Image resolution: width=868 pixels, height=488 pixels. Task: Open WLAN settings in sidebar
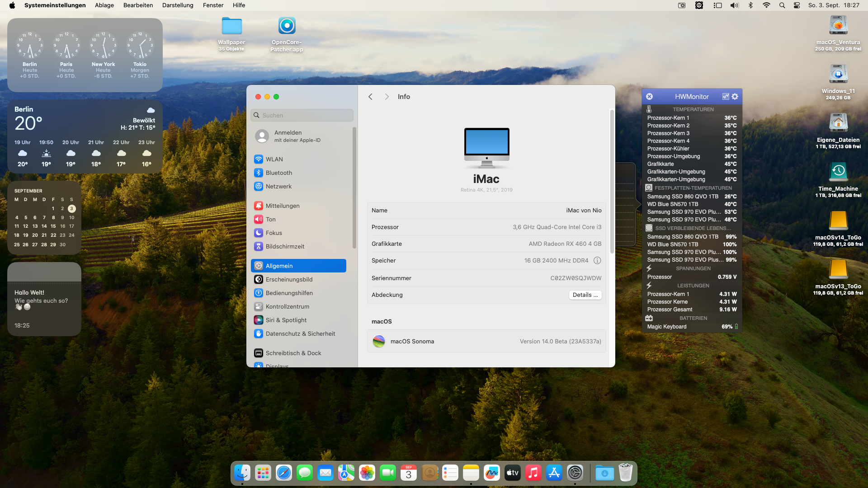(x=298, y=159)
